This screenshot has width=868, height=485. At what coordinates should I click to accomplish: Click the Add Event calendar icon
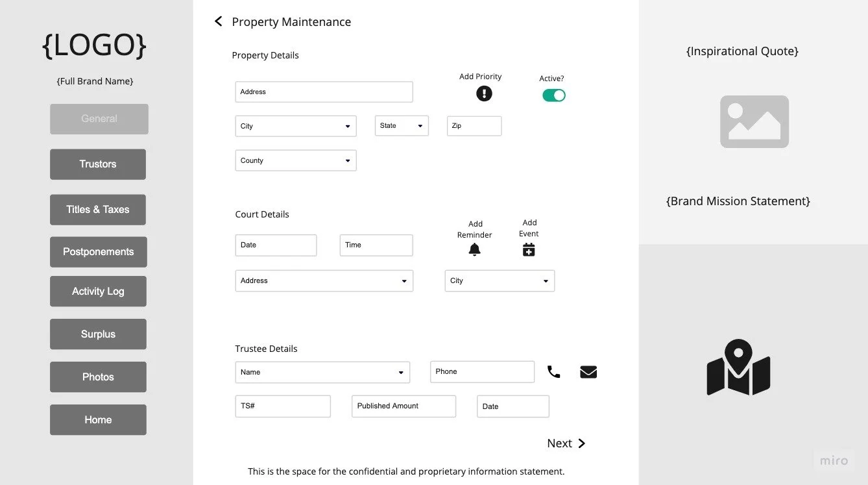(x=529, y=249)
